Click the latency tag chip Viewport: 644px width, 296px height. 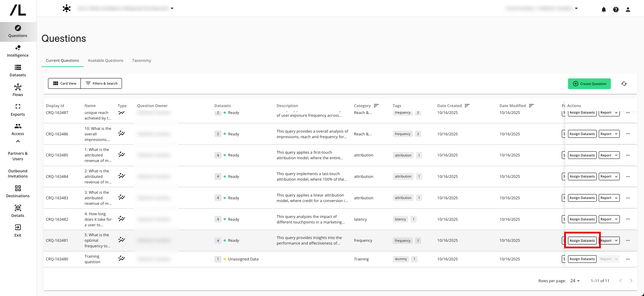click(400, 219)
